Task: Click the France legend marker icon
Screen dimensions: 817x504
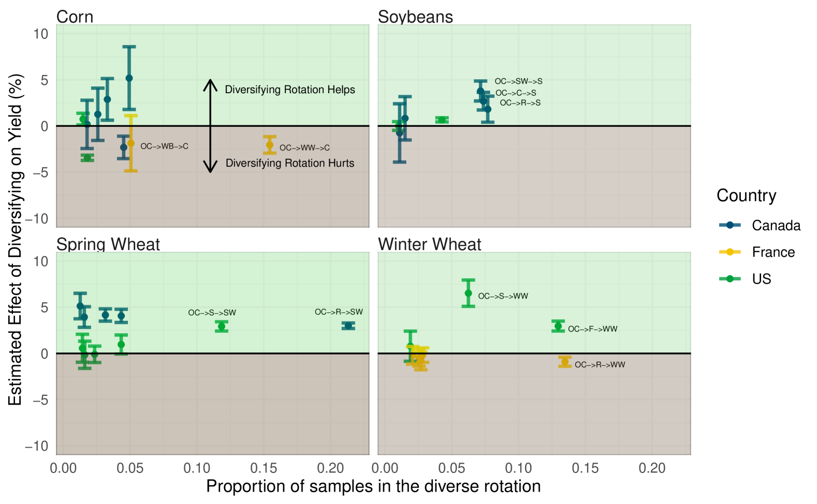Action: click(730, 252)
